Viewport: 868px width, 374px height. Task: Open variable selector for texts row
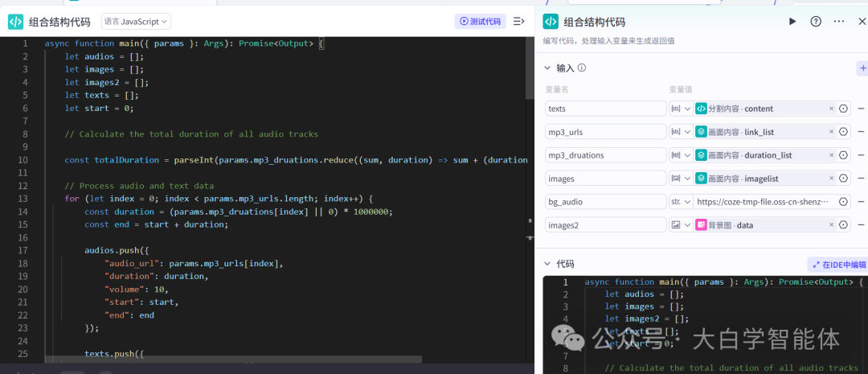tap(843, 109)
